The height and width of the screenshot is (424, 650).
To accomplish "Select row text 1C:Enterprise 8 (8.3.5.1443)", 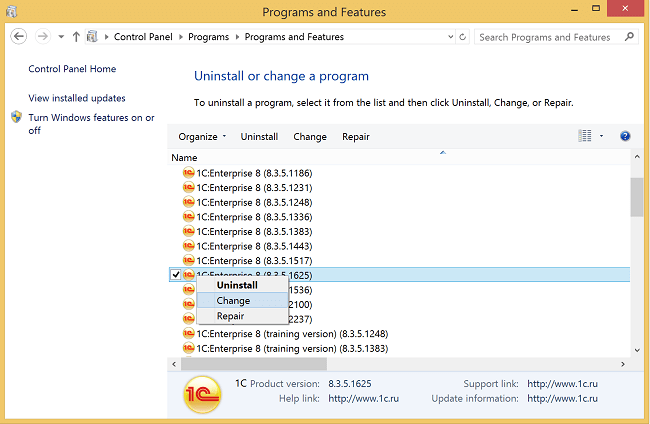I will [254, 246].
